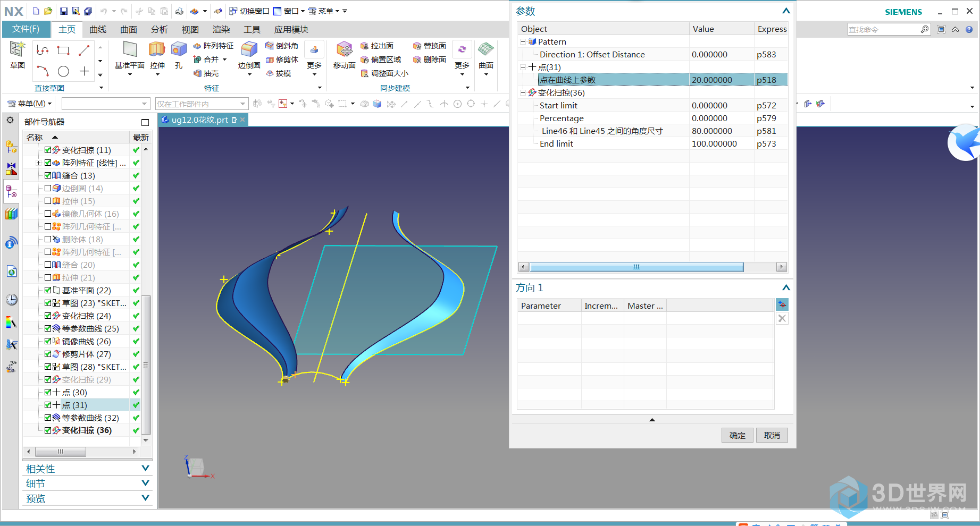Toggle checkbox for 删除体 (18)
Image resolution: width=980 pixels, height=526 pixels.
48,239
